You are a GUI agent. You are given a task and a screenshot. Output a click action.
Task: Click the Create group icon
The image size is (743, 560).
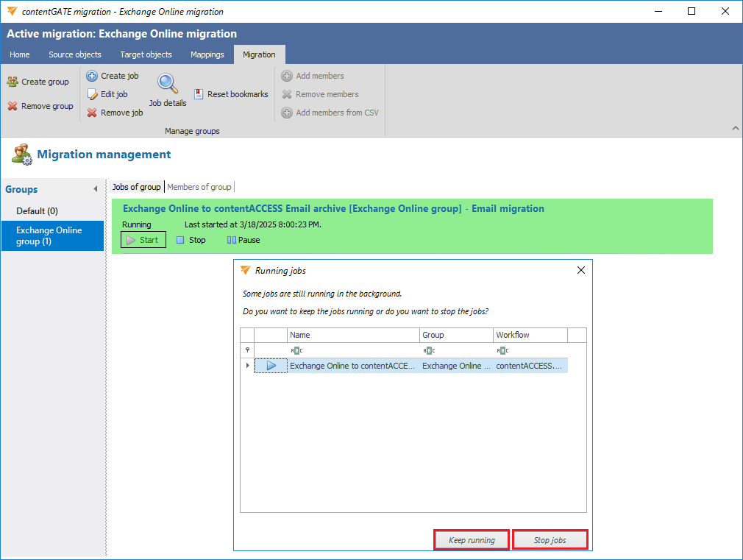[13, 82]
